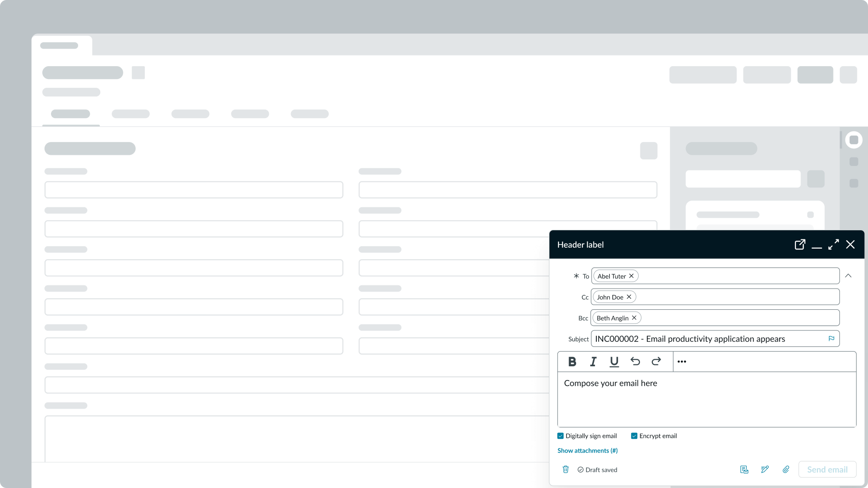The height and width of the screenshot is (488, 868).
Task: Toggle bold formatting in compose toolbar
Action: pos(571,362)
